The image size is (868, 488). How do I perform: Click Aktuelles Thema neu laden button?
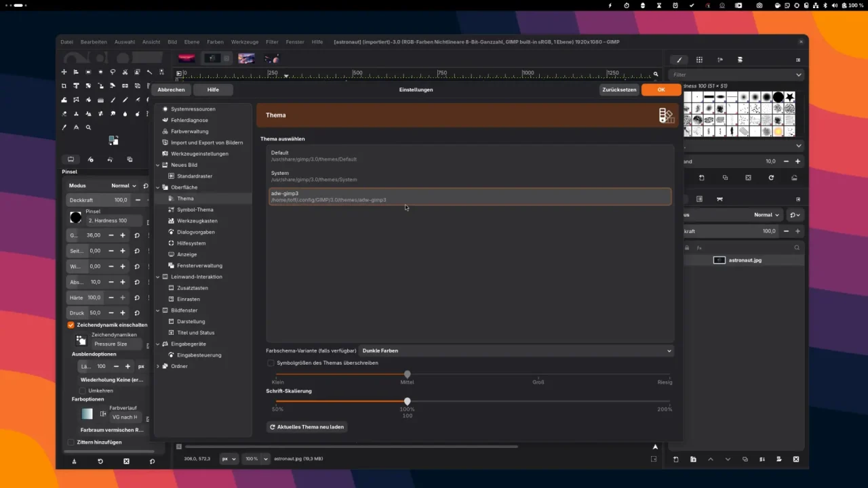pos(307,427)
